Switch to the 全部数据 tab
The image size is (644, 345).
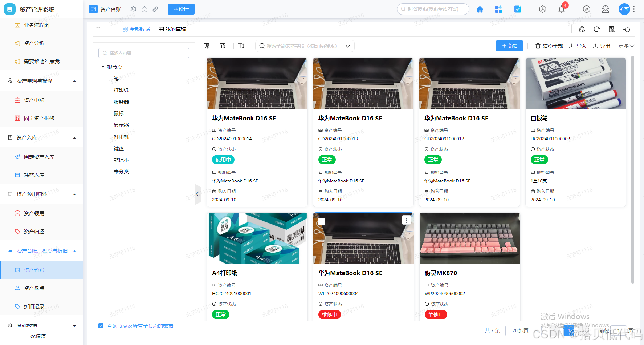pos(136,29)
